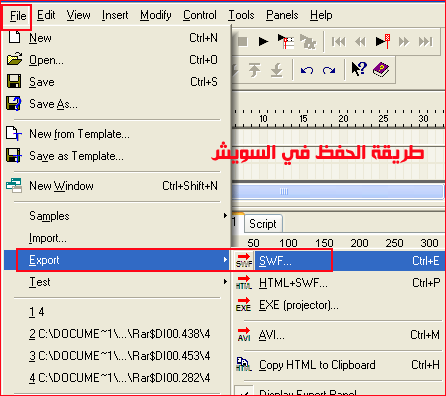Screen dimensions: 446x396
Task: Click the AVI export icon
Action: click(x=244, y=334)
